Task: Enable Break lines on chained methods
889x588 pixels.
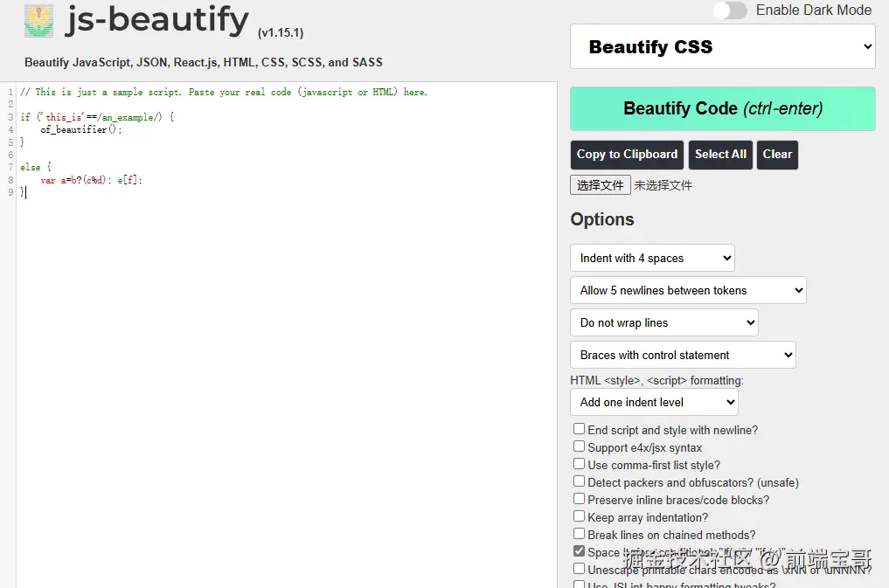Action: (579, 534)
